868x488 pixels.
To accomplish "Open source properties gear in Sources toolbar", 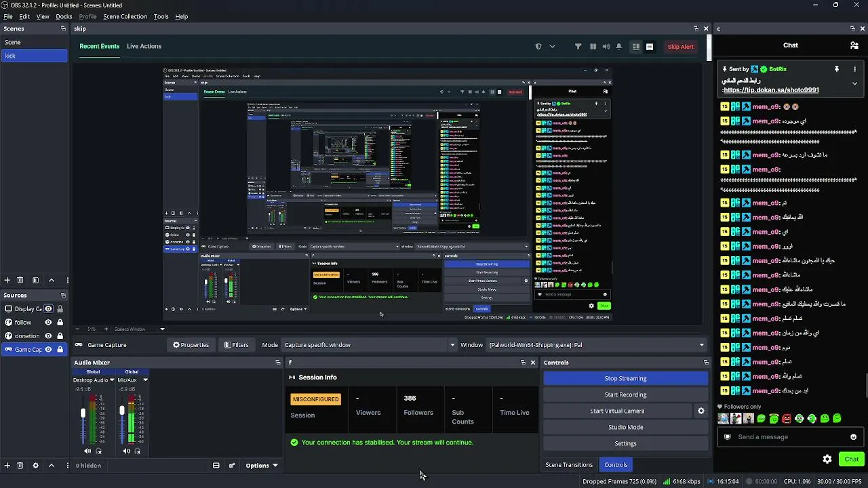I will tap(36, 466).
